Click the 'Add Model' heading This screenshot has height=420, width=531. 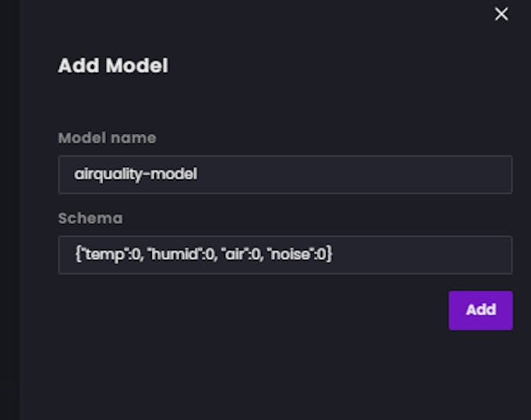tap(113, 66)
